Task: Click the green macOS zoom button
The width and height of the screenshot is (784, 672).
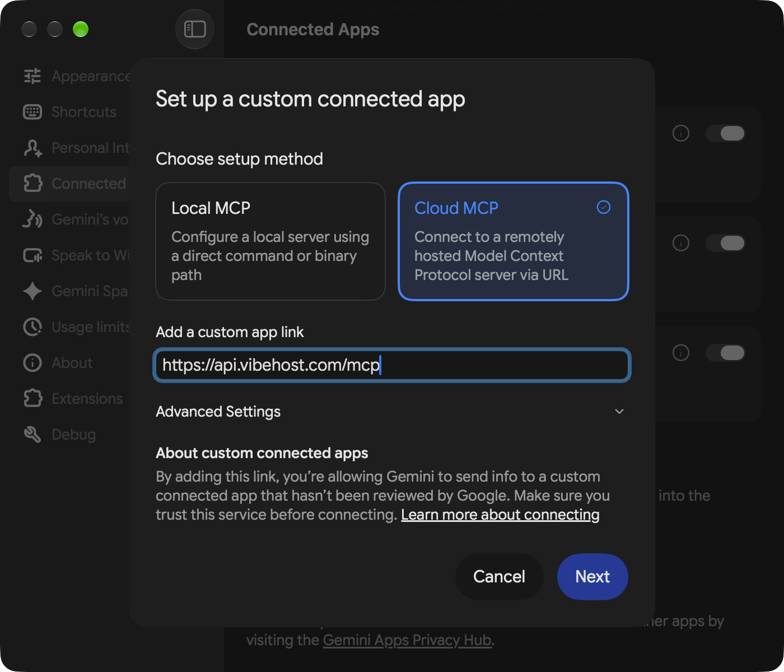Action: pyautogui.click(x=81, y=29)
